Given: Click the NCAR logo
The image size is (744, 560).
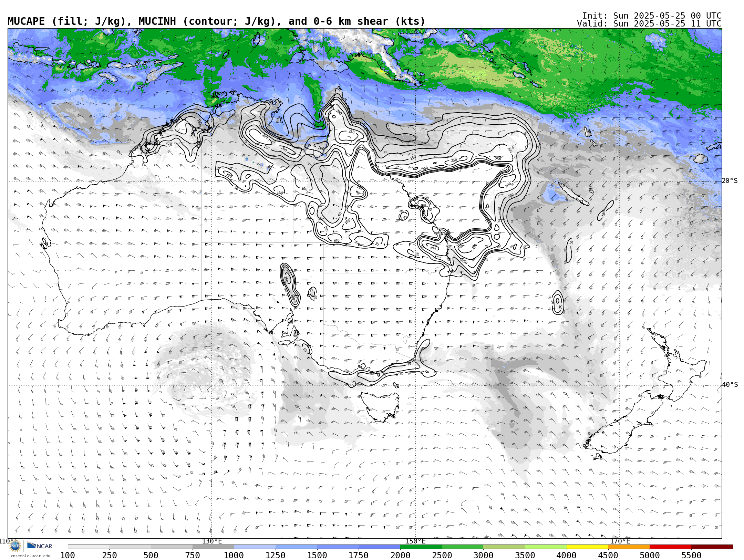Looking at the screenshot, I should tap(40, 546).
